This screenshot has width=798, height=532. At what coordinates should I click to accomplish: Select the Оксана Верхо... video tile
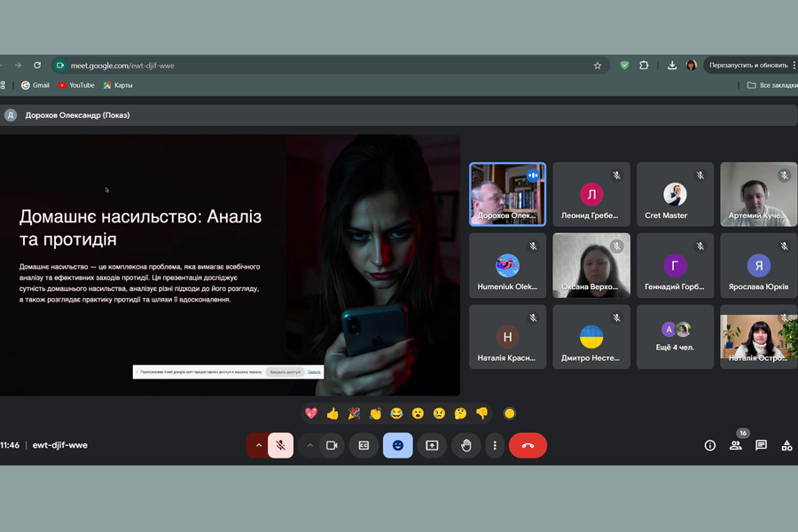tap(591, 266)
